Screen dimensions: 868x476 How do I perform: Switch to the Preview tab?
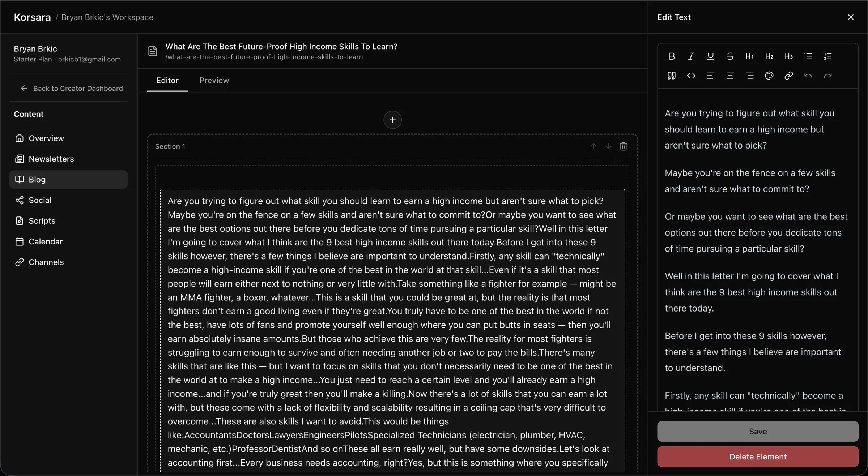point(214,80)
